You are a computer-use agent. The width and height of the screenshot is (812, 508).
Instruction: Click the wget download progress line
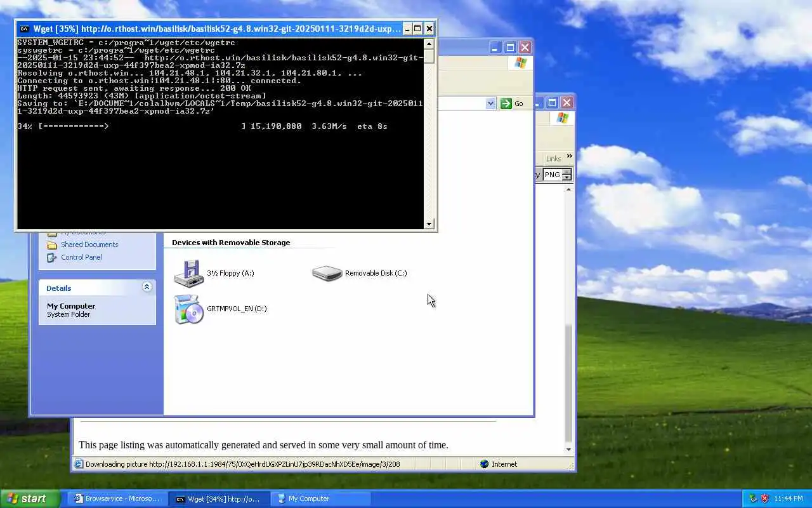click(x=202, y=126)
